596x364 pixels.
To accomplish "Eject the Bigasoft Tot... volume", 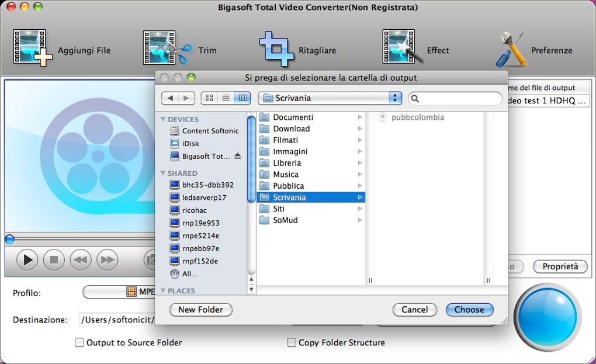I will coord(238,156).
